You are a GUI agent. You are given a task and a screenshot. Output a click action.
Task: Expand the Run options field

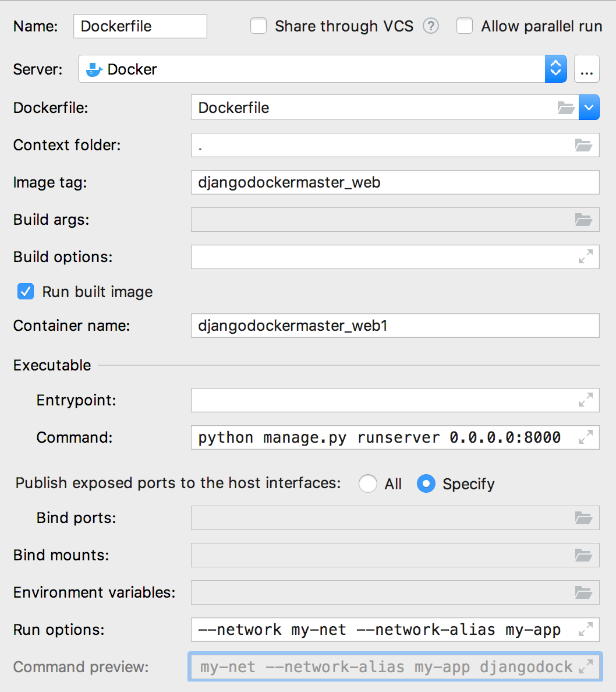(586, 629)
